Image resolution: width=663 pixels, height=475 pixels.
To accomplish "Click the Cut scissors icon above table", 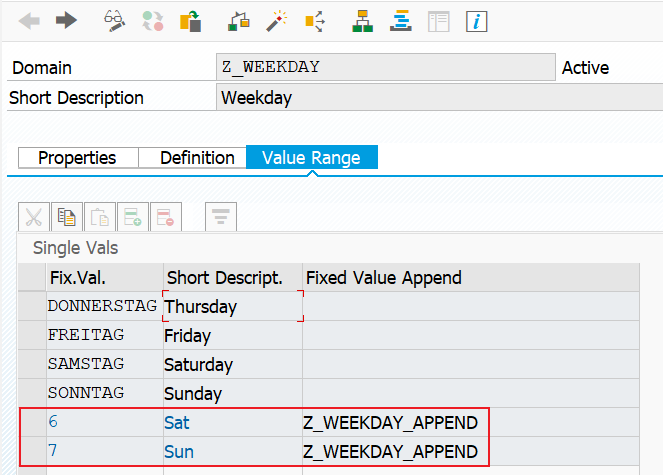I will pos(34,217).
